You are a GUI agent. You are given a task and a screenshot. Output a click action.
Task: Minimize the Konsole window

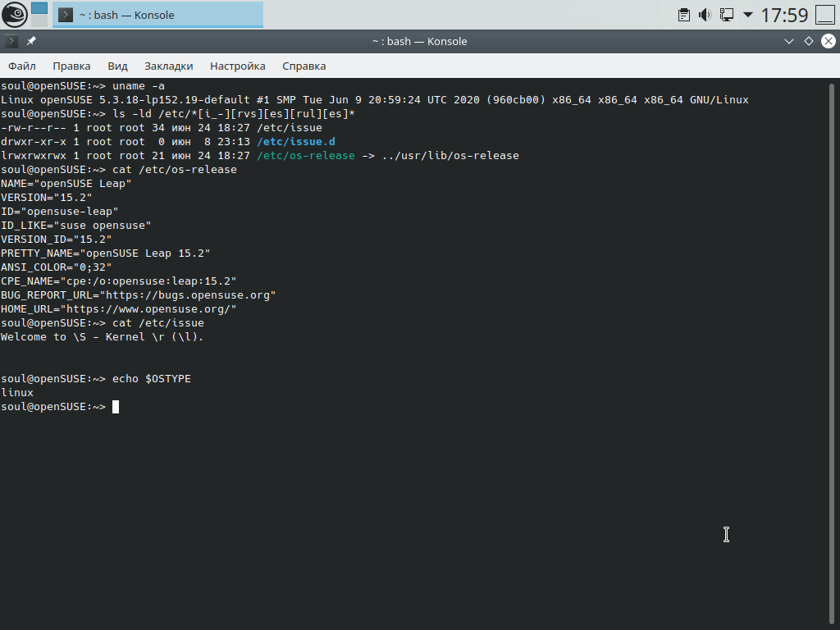[789, 41]
